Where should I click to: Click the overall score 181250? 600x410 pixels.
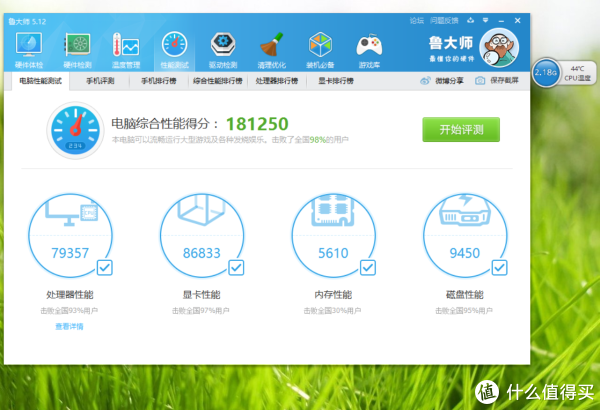(257, 124)
